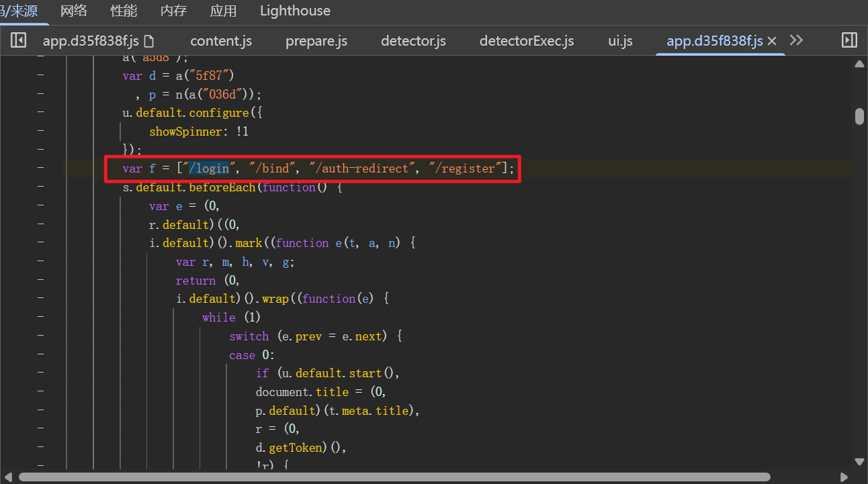Switch to the 网络 panel tab
This screenshot has height=484, width=868.
click(x=74, y=11)
